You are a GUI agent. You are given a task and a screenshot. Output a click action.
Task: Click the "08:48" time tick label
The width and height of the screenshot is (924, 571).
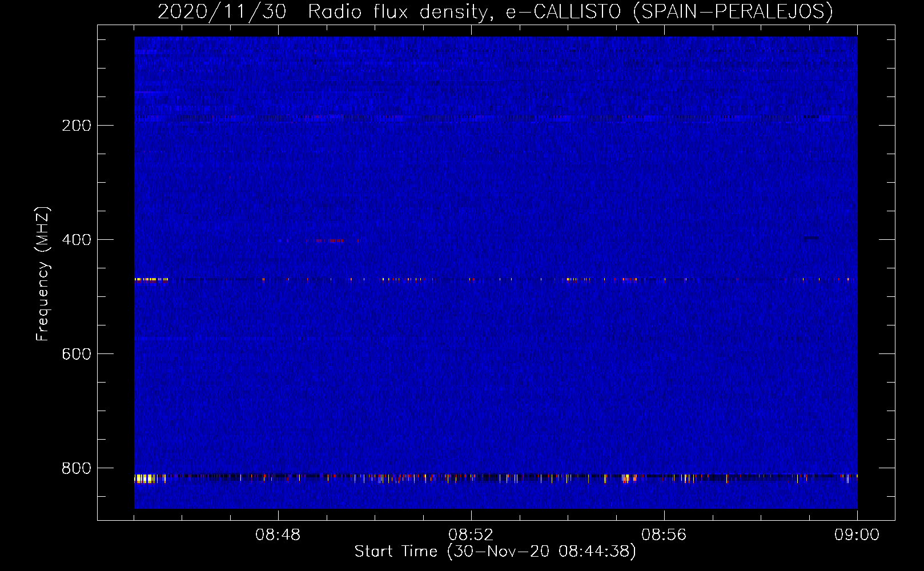click(278, 535)
